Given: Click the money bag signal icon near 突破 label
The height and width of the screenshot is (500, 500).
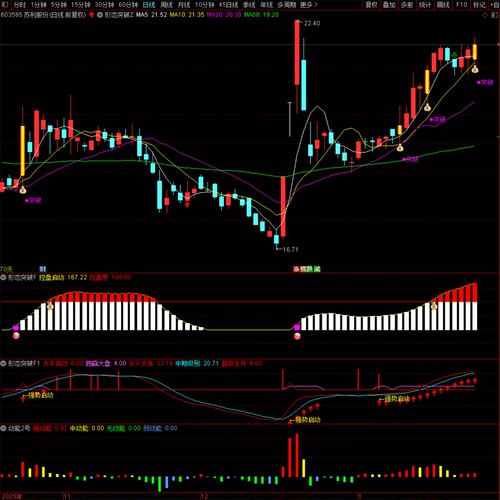Looking at the screenshot, I should [23, 190].
